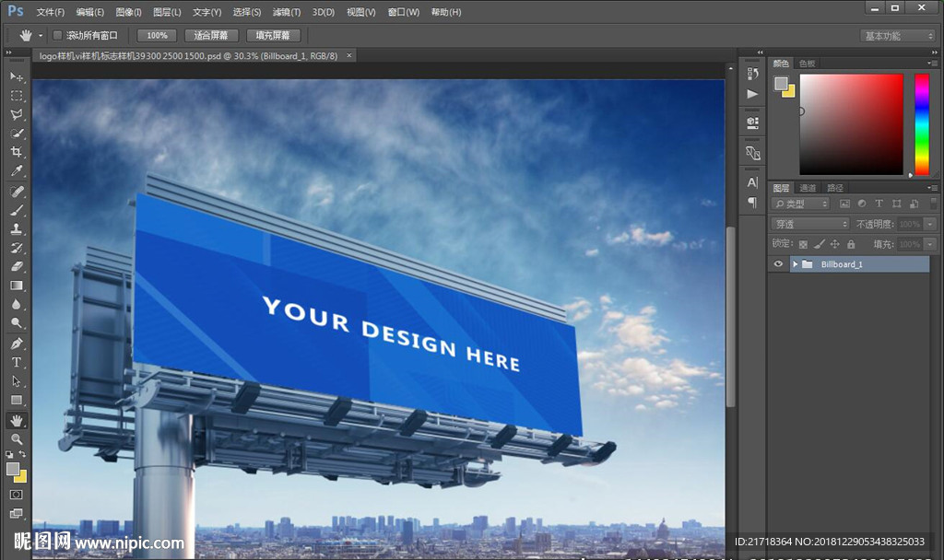
Task: Click the rainbow hue spectrum strip
Action: point(921,123)
